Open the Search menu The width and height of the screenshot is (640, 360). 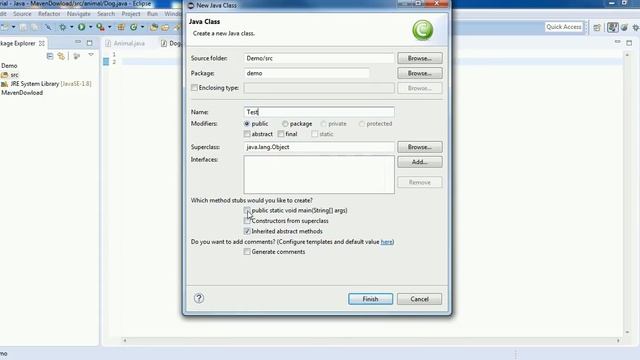106,14
